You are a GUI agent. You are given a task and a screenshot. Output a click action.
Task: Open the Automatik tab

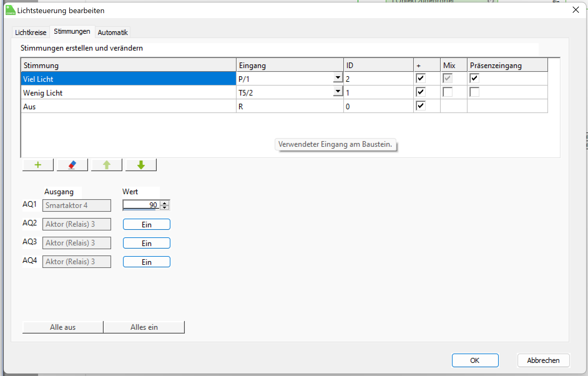(113, 32)
